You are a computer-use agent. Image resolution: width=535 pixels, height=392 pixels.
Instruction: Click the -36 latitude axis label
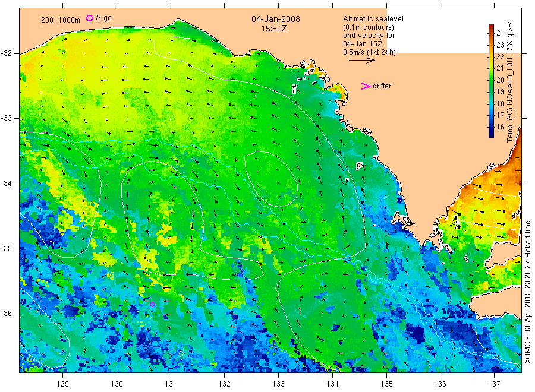pyautogui.click(x=6, y=314)
